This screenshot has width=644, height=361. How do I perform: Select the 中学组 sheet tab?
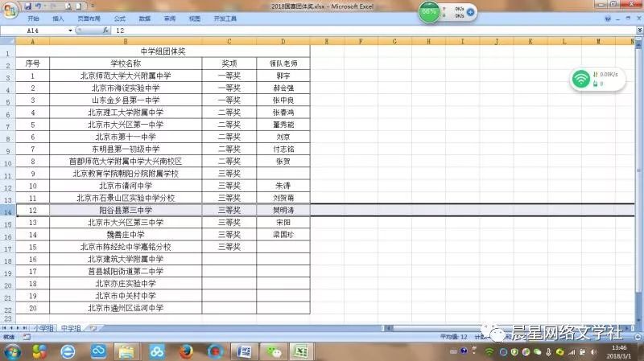pyautogui.click(x=72, y=328)
